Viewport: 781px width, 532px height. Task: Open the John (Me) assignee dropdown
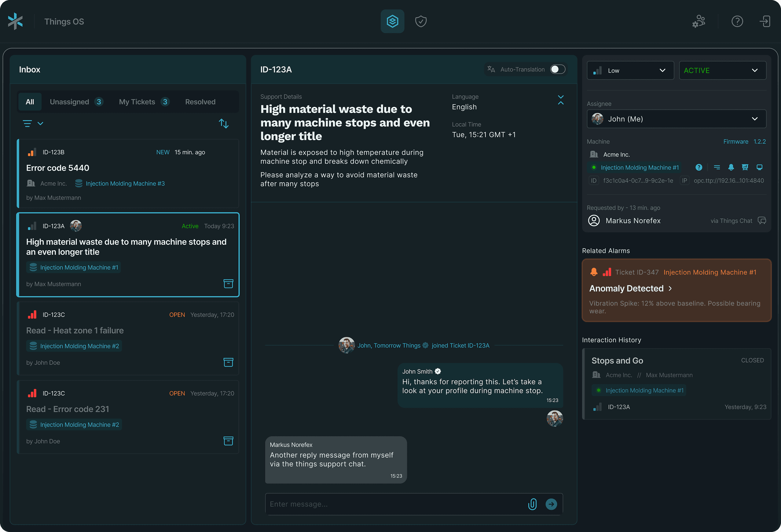676,119
